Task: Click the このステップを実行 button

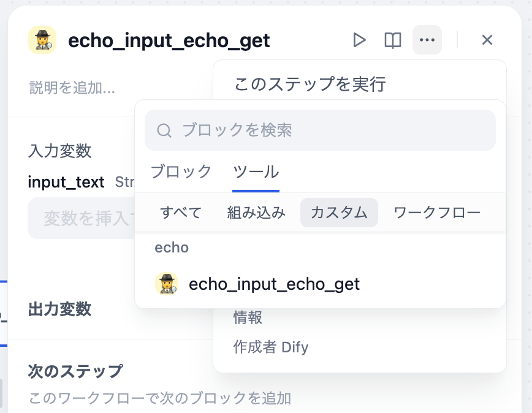Action: [310, 84]
